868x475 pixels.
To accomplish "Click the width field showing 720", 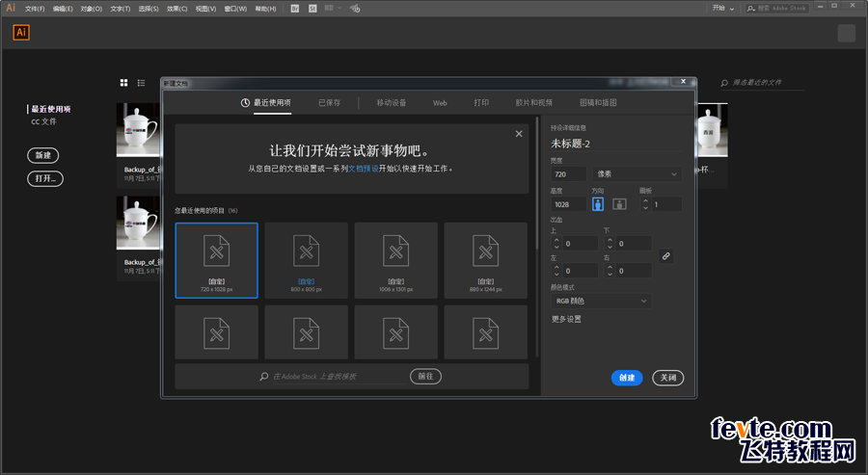I will point(568,174).
